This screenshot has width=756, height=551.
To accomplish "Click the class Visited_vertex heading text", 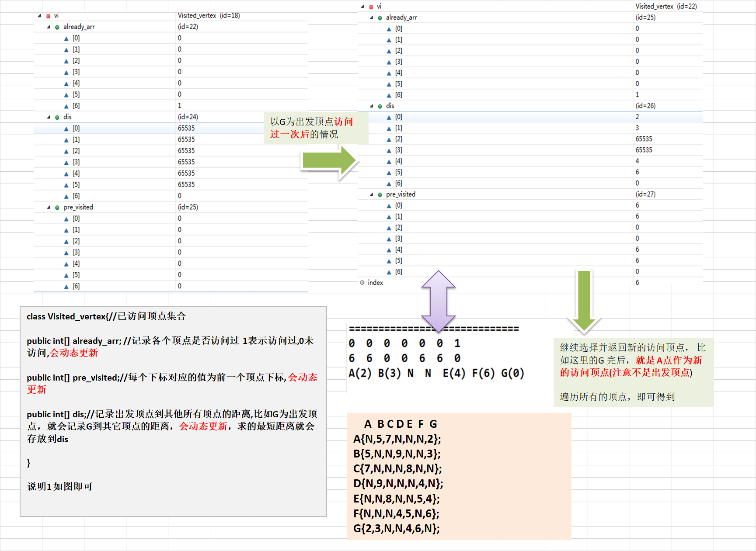I will coord(106,316).
